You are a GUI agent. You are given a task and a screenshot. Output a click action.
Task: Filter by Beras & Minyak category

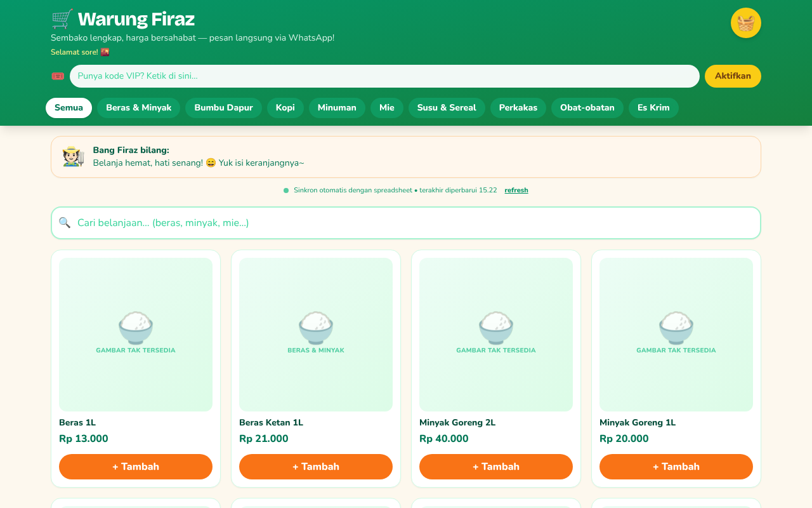139,108
